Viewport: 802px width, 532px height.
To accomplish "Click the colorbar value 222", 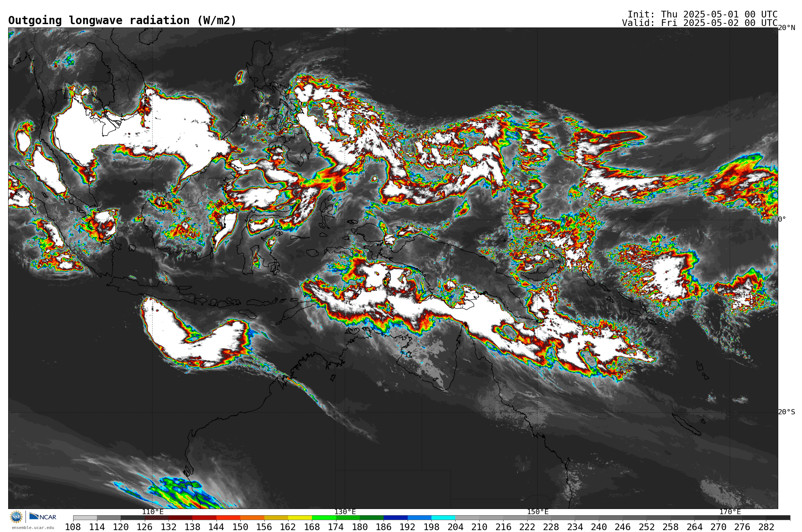I will (527, 527).
